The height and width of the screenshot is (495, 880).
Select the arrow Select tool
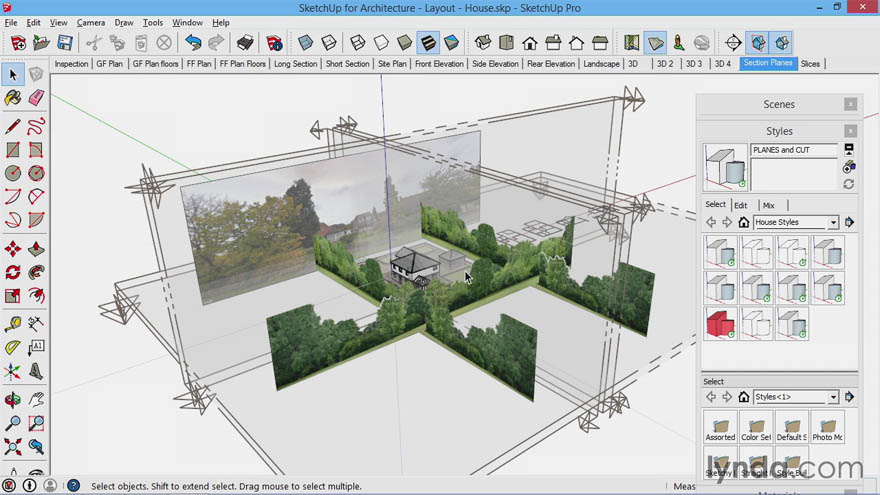click(13, 74)
